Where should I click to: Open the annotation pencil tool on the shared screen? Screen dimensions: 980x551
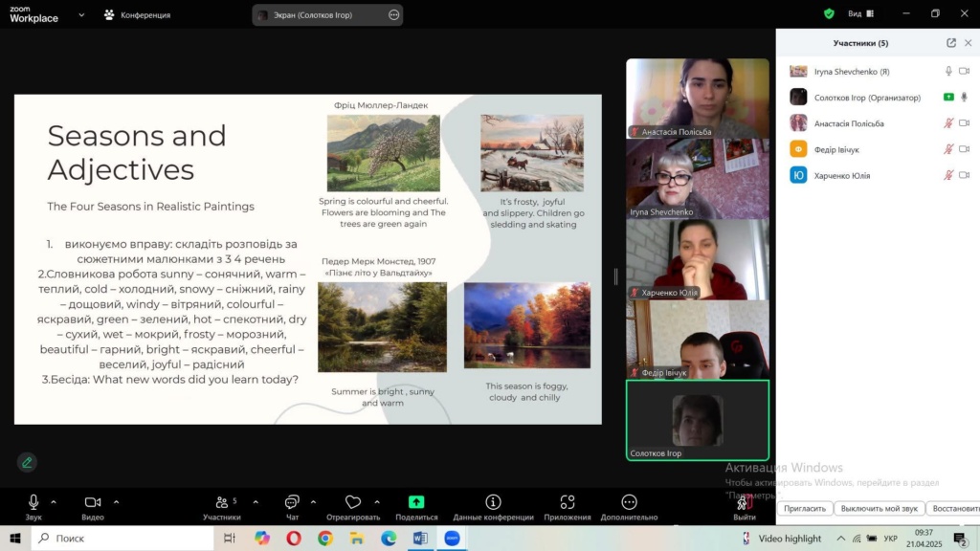tap(27, 462)
